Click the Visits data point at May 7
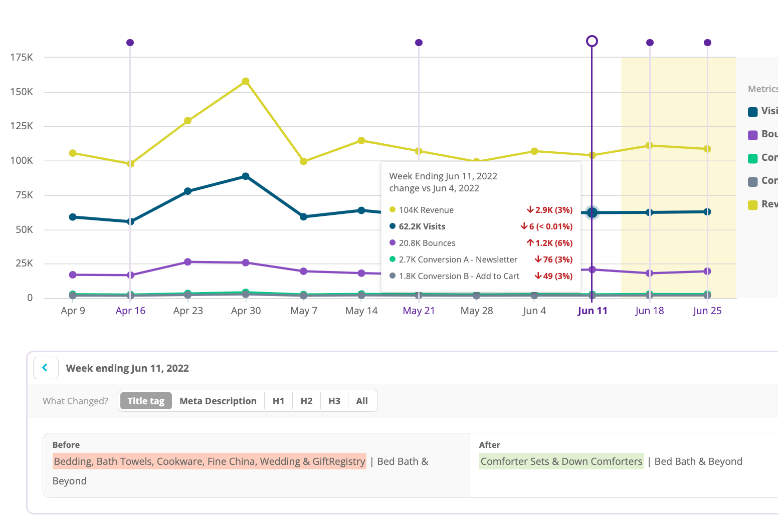Image resolution: width=778 pixels, height=532 pixels. [303, 217]
